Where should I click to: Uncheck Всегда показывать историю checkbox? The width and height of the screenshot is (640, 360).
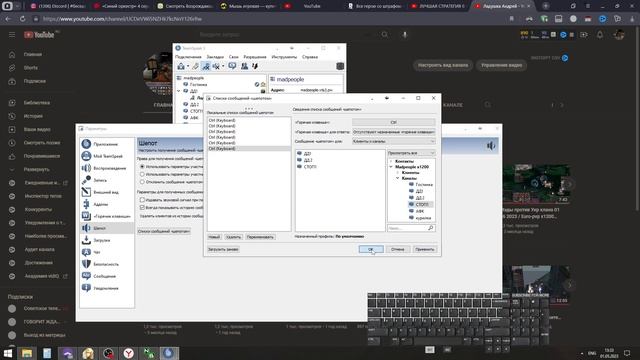pos(142,207)
